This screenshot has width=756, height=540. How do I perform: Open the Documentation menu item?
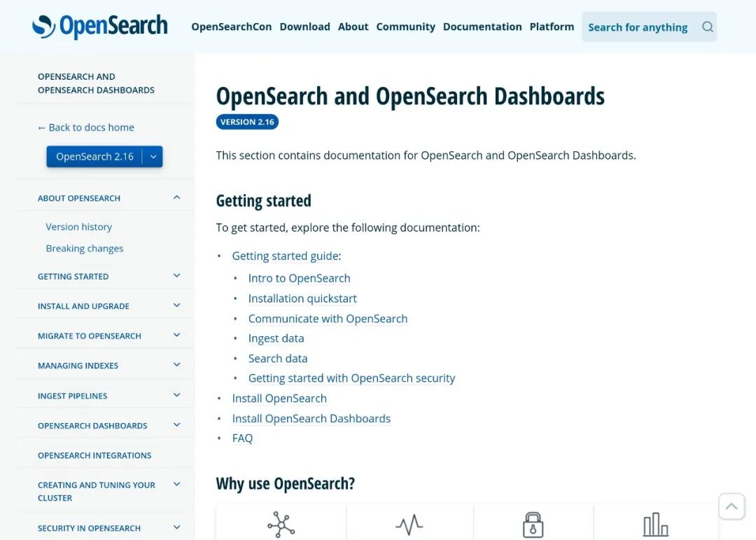[482, 27]
